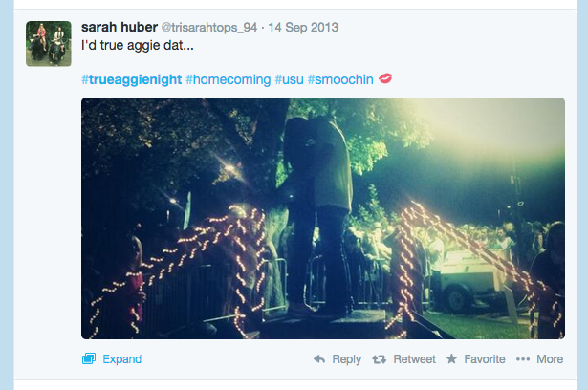Click the sarah huber display name
This screenshot has height=390, width=588.
tap(120, 27)
